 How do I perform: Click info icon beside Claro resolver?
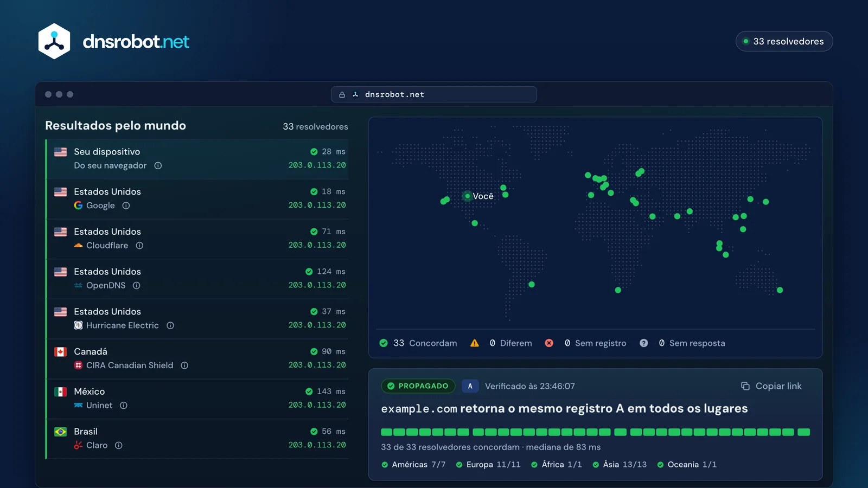119,445
